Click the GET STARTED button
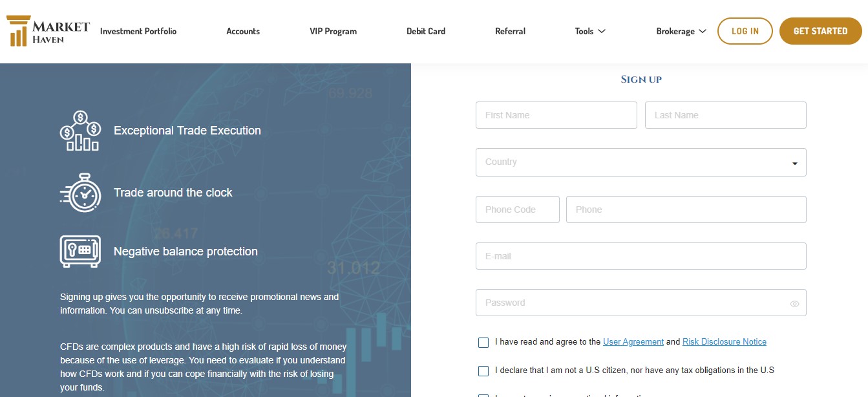868x397 pixels. pos(821,31)
